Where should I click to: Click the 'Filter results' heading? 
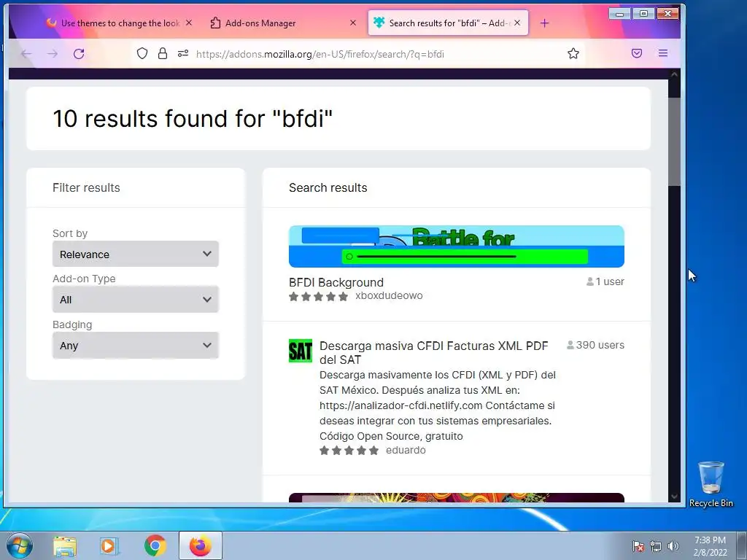point(86,187)
